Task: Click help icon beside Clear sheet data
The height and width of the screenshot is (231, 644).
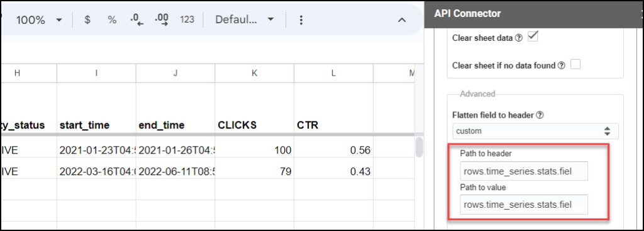Action: point(519,38)
